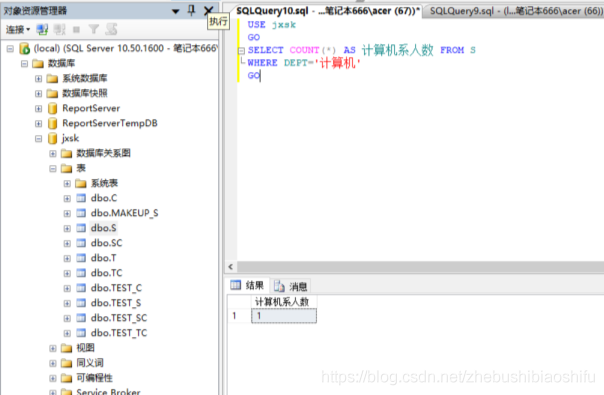
Task: Select the dbo.S table row
Action: coord(103,228)
